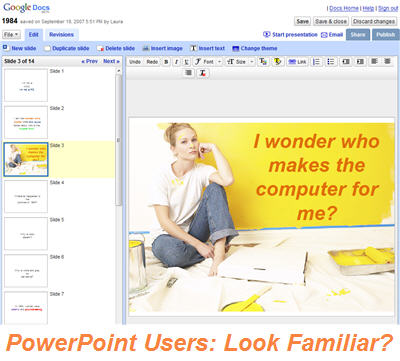The height and width of the screenshot is (361, 400).
Task: Open the Size dropdown
Action: (x=240, y=62)
